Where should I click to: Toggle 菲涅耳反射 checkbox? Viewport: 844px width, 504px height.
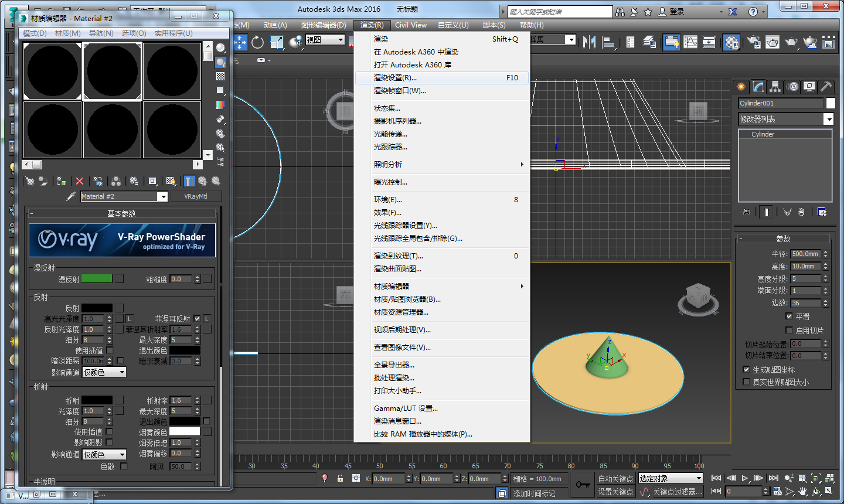click(197, 319)
